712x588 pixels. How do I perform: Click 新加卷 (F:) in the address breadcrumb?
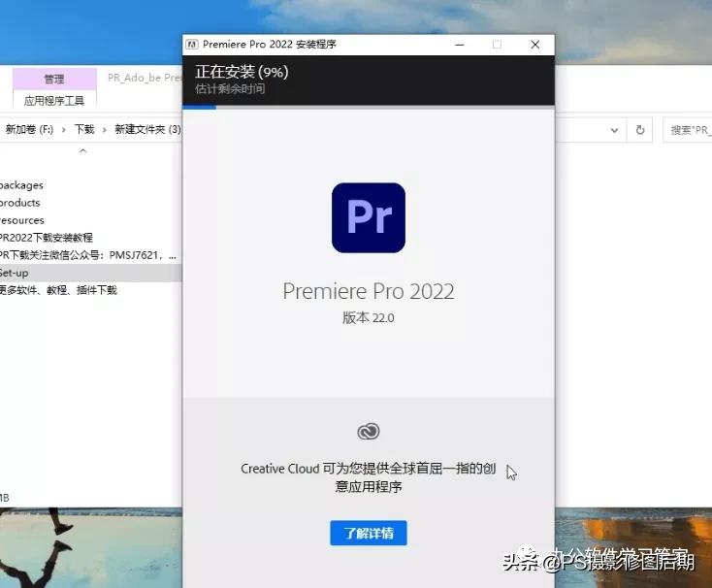tap(29, 129)
